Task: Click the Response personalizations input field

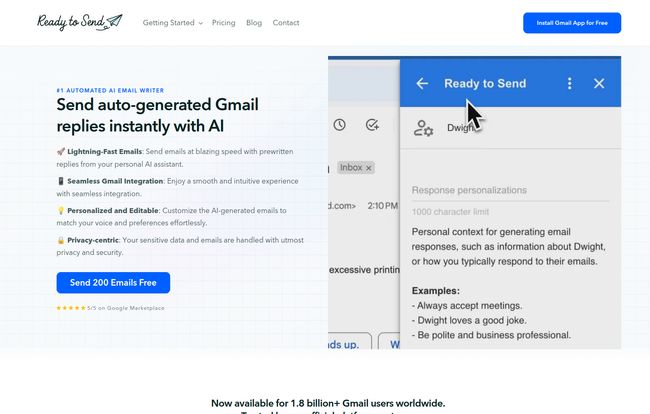Action: [x=510, y=190]
